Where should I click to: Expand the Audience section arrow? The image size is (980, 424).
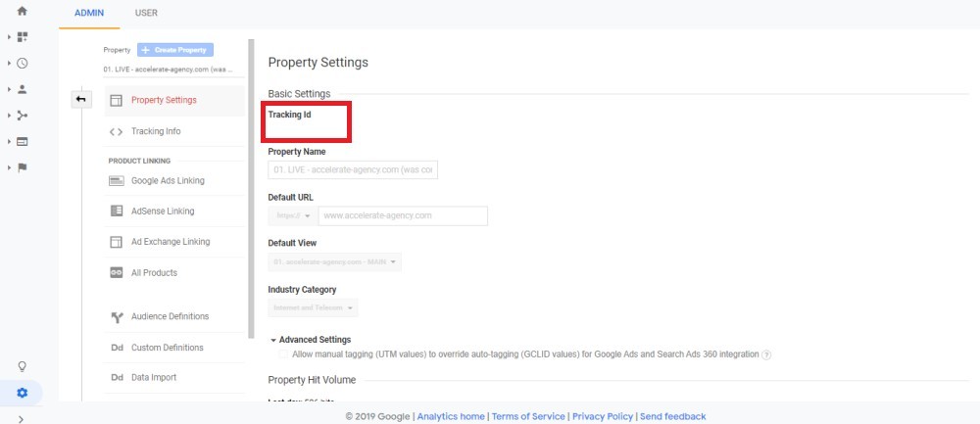point(9,89)
